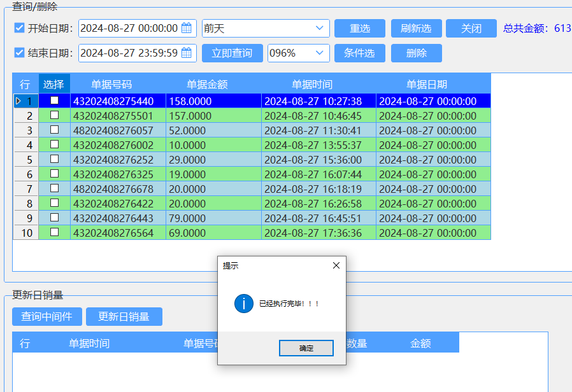
Task: Close the 提示 dialog with X
Action: [x=336, y=265]
